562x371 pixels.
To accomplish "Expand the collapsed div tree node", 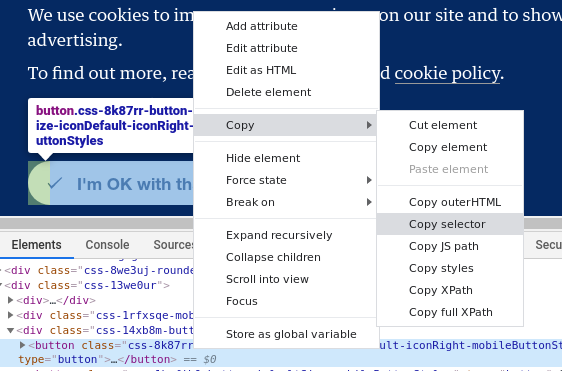I will pos(10,300).
